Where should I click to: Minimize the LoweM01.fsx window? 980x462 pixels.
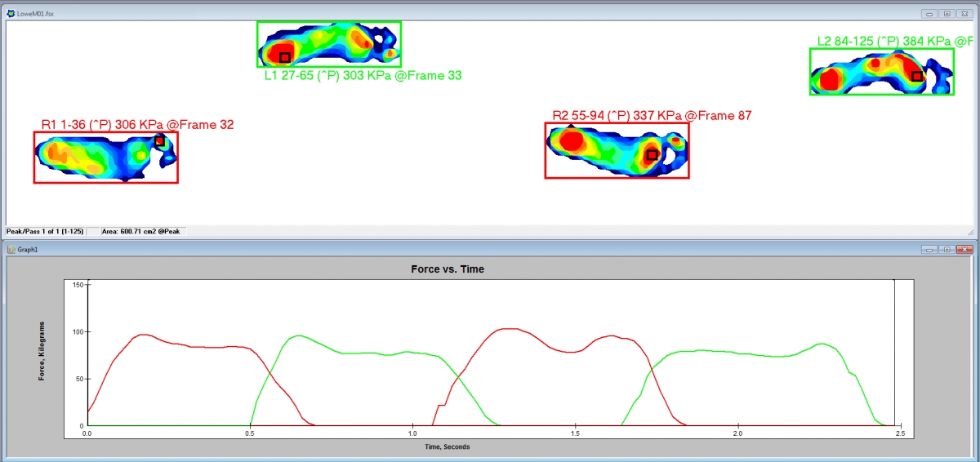pos(931,14)
